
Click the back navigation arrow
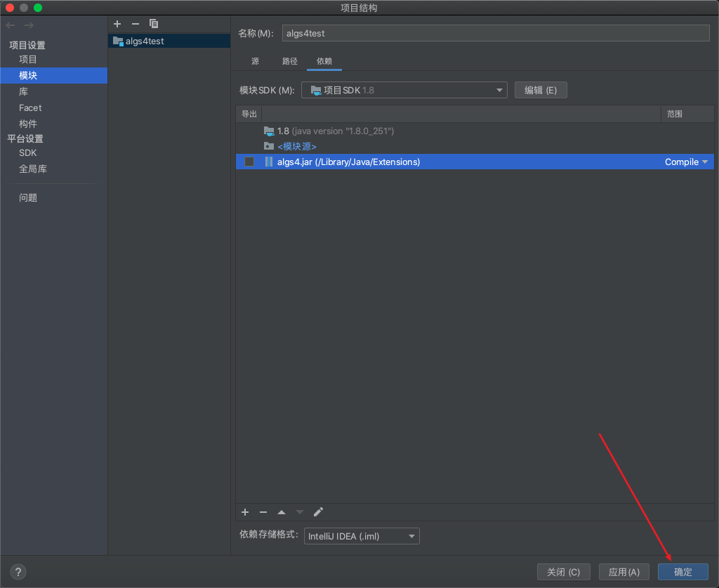tap(11, 25)
